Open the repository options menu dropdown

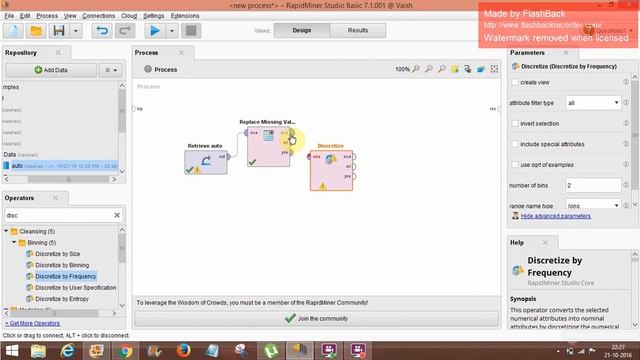[x=111, y=70]
